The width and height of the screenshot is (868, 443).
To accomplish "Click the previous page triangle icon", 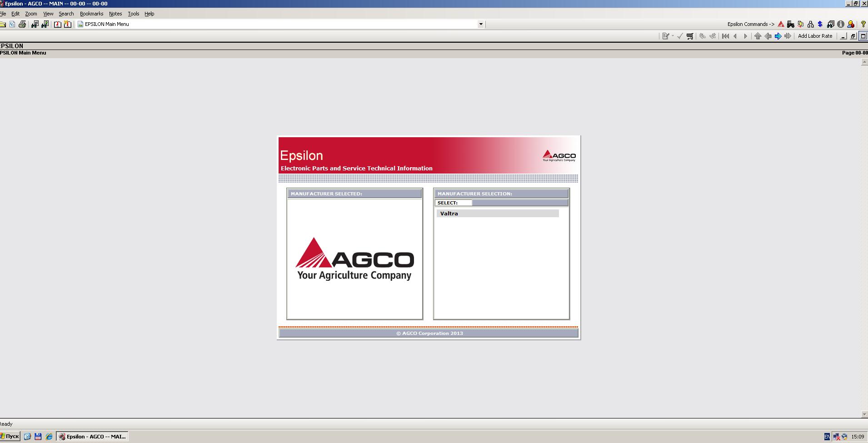I will tap(735, 36).
